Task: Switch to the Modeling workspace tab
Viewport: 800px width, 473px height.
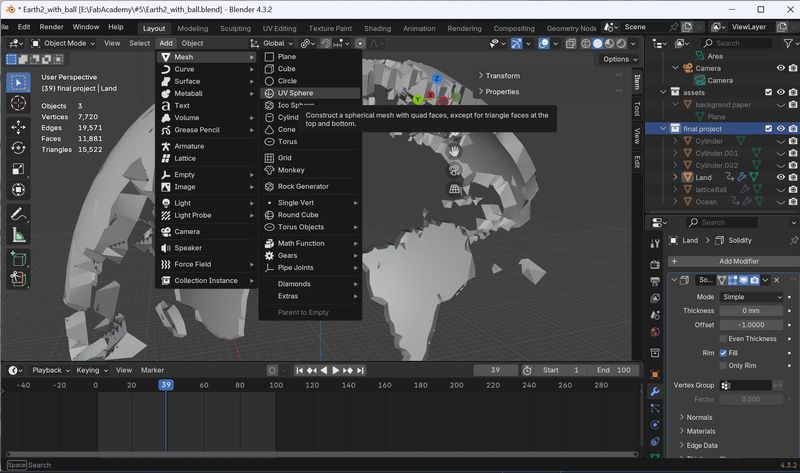Action: point(192,29)
